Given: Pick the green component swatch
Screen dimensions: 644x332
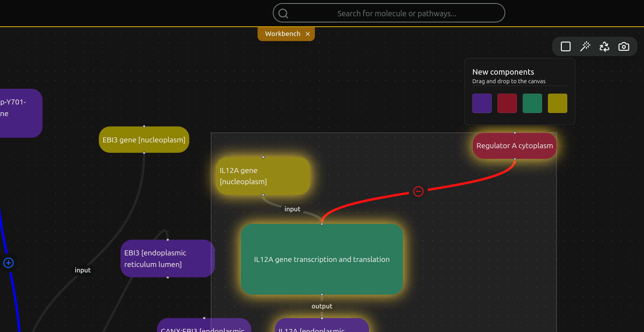Looking at the screenshot, I should (x=532, y=103).
